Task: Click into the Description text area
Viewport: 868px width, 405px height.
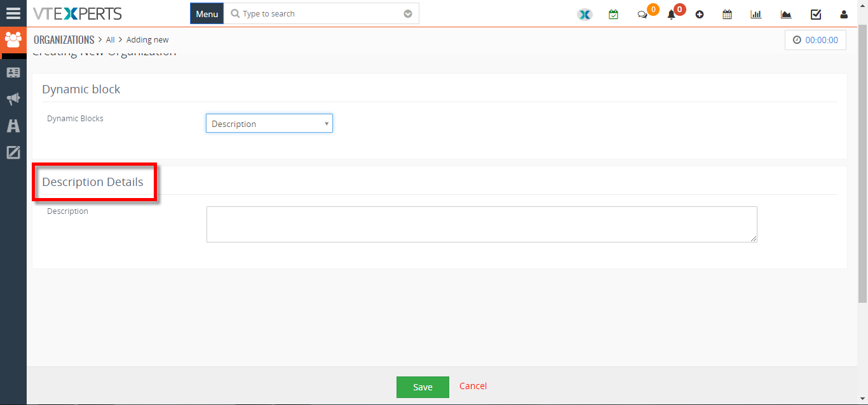Action: click(x=482, y=224)
